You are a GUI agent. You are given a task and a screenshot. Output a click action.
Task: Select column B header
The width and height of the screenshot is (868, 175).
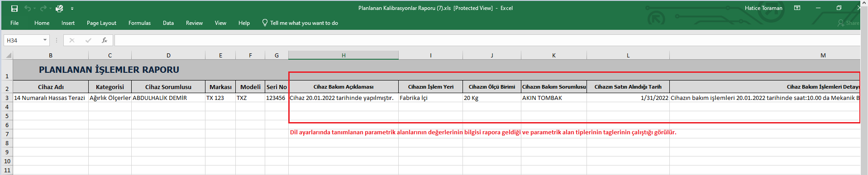click(51, 56)
